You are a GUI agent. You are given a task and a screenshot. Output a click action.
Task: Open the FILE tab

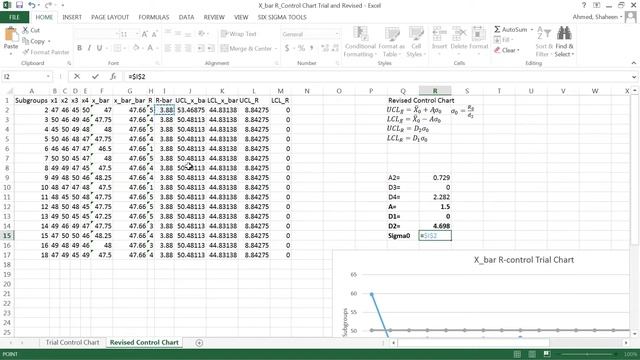14,17
